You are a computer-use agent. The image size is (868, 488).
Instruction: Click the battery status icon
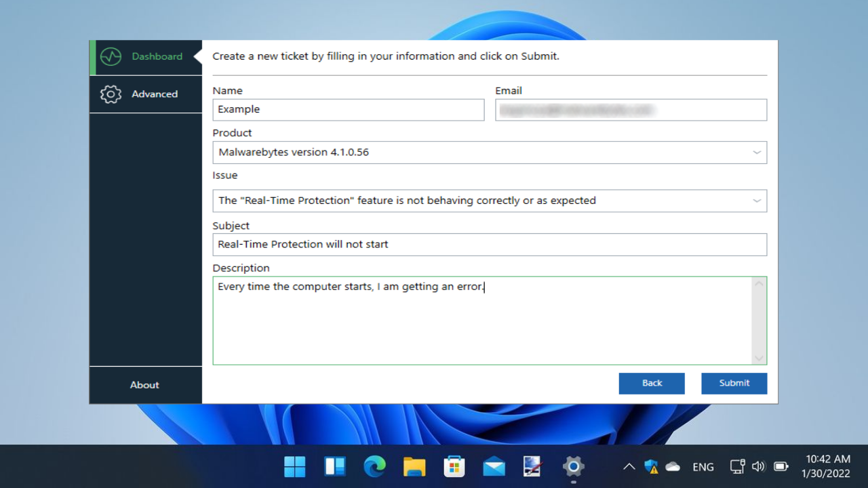click(x=781, y=466)
